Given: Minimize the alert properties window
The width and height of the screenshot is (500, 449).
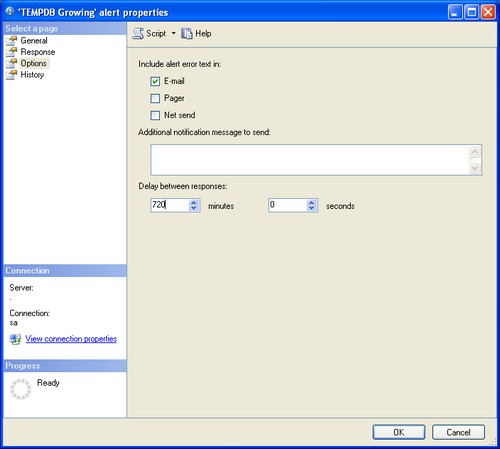Looking at the screenshot, I should [455, 12].
